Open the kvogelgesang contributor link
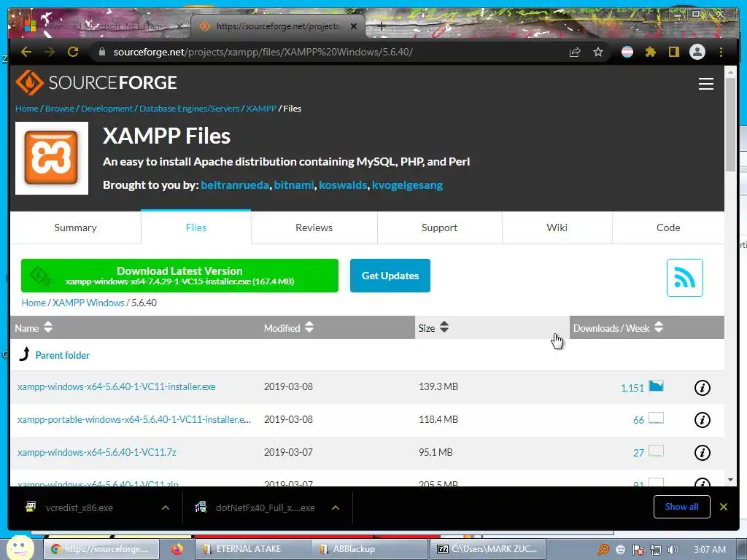 407,184
